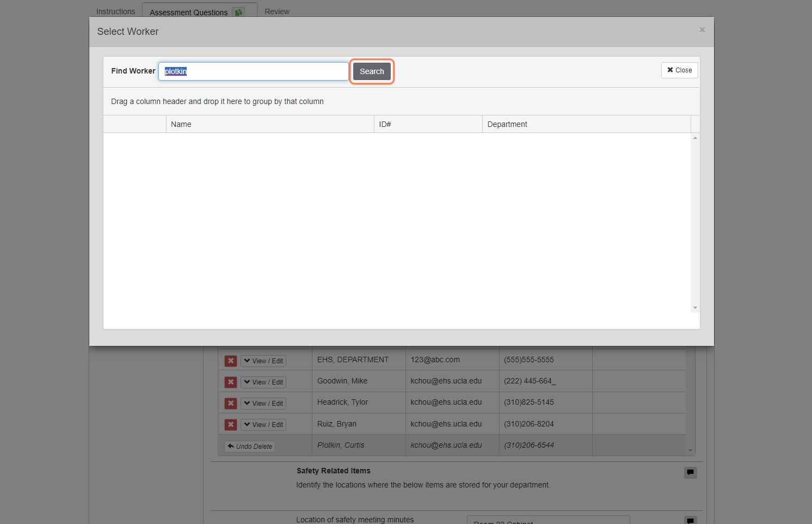
Task: Switch to the Instructions tab
Action: tap(115, 11)
